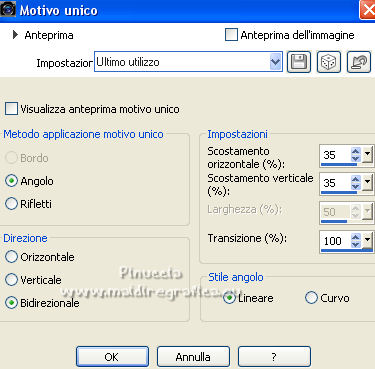Increase Transizione with up arrow
This screenshot has width=375, height=369.
coord(356,237)
